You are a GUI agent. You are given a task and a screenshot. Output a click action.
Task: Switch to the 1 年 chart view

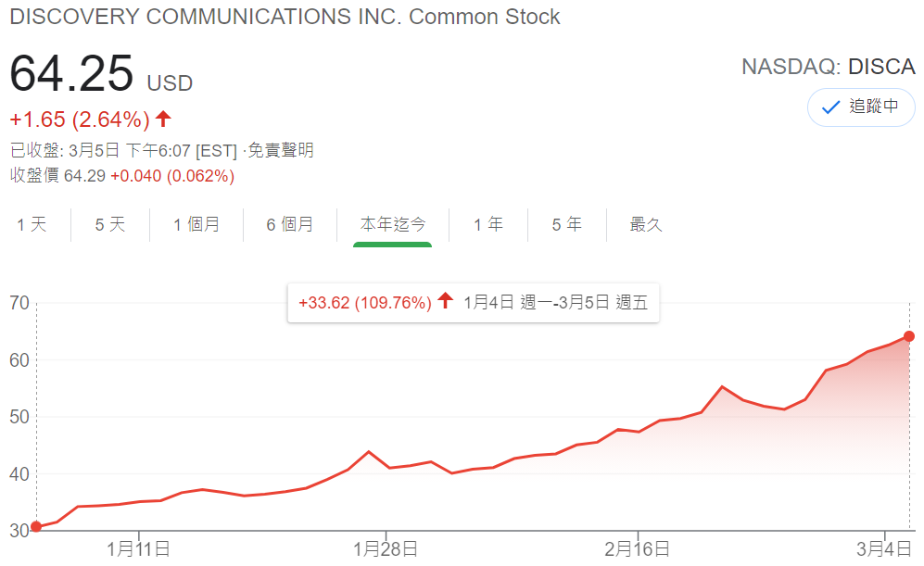(488, 224)
